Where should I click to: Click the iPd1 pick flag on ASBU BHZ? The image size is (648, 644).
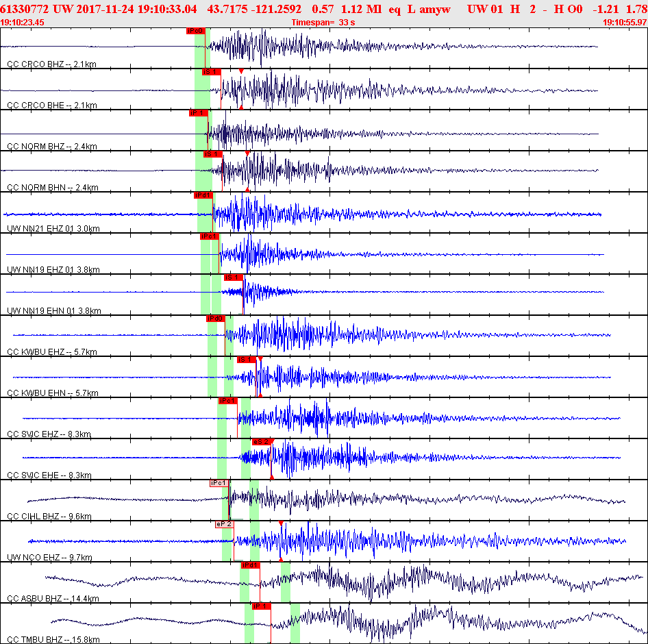click(251, 565)
